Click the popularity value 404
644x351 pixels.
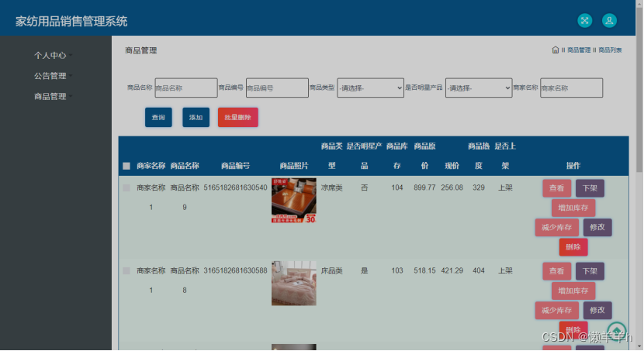tap(479, 270)
